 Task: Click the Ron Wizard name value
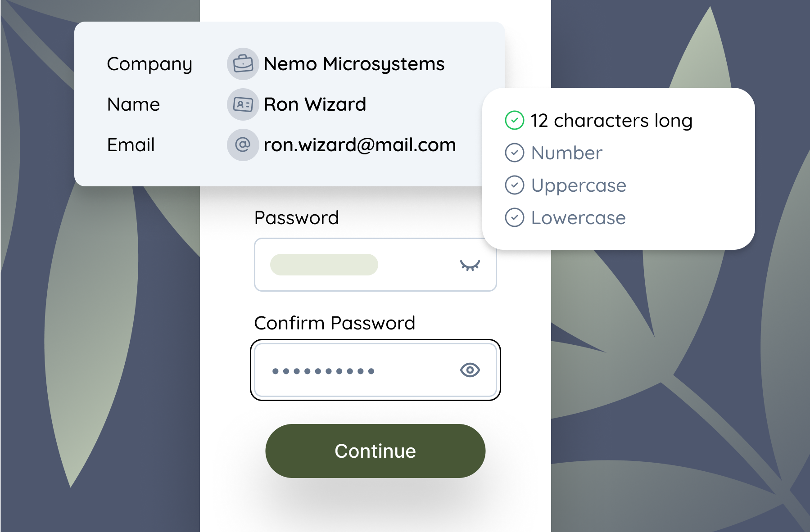(x=315, y=104)
